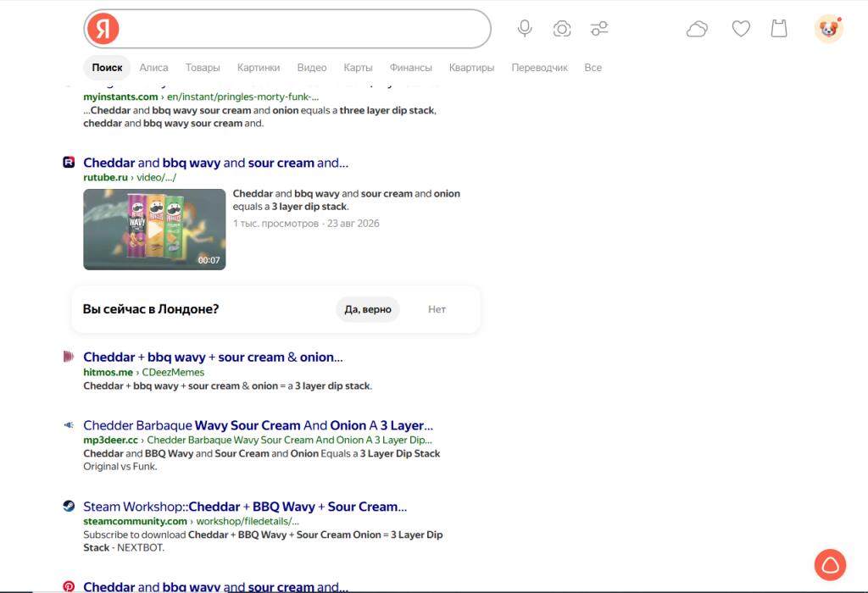Open the user profile avatar
Viewport: 868px width, 593px height.
[828, 29]
